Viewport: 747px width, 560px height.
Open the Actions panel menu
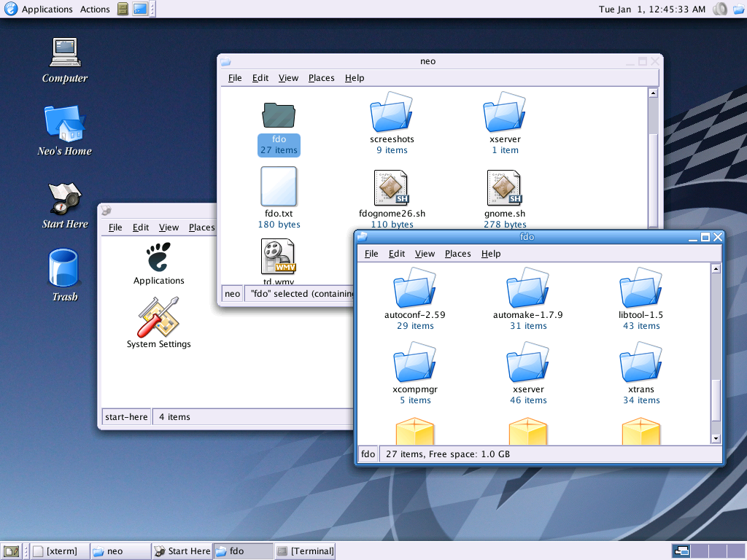point(95,9)
